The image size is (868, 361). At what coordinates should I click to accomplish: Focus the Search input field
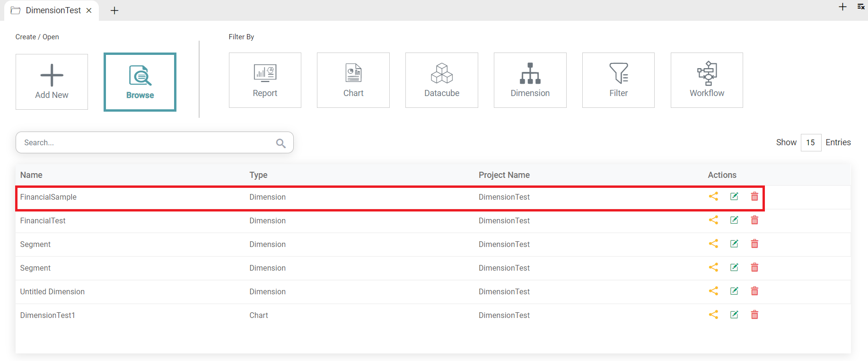click(147, 142)
